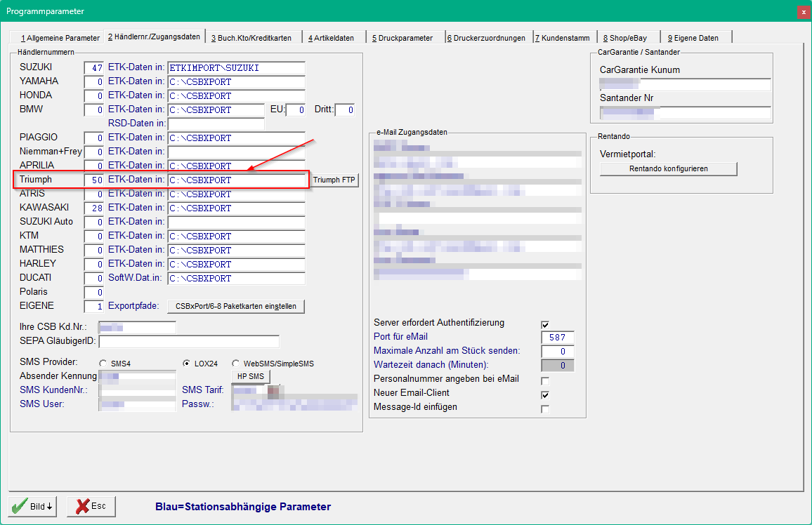812x525 pixels.
Task: Click Ihre CSB Kd.Nr. field
Action: [137, 327]
